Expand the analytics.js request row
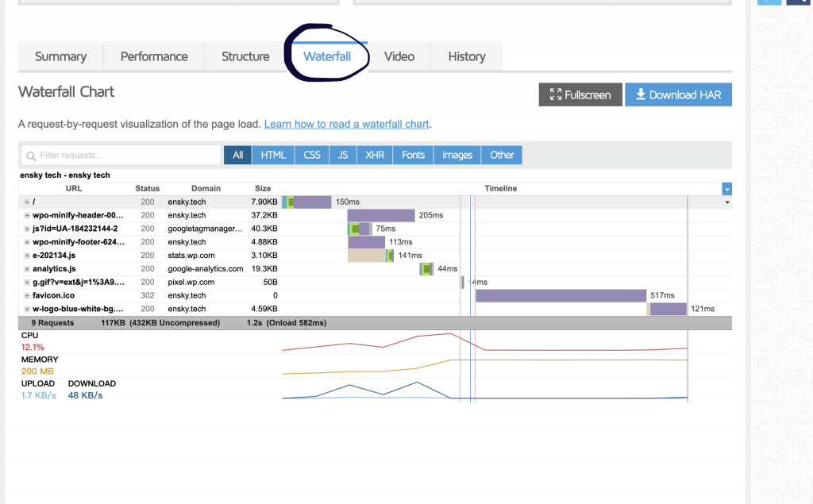 tap(27, 269)
